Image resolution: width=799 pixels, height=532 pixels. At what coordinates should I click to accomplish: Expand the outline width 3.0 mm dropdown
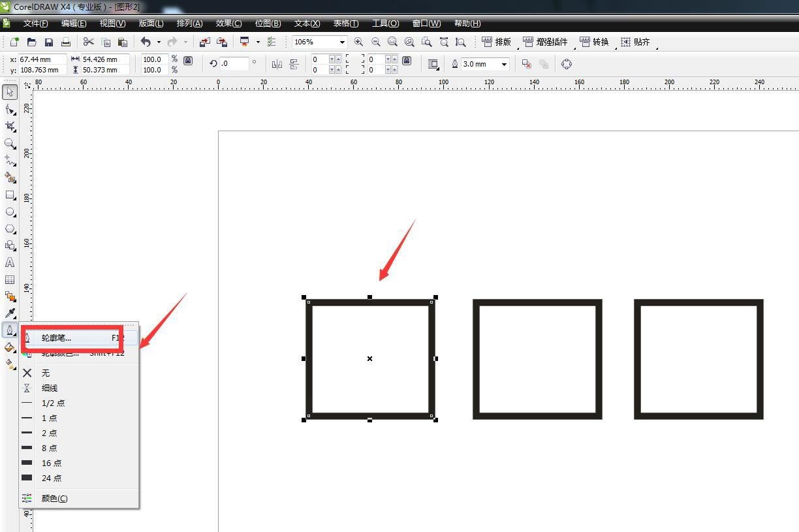click(x=504, y=65)
